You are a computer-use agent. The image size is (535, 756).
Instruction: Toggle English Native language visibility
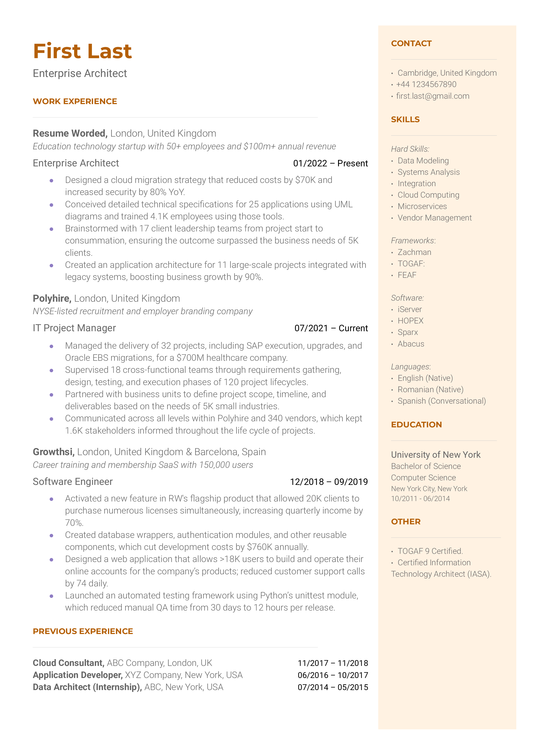pyautogui.click(x=426, y=377)
